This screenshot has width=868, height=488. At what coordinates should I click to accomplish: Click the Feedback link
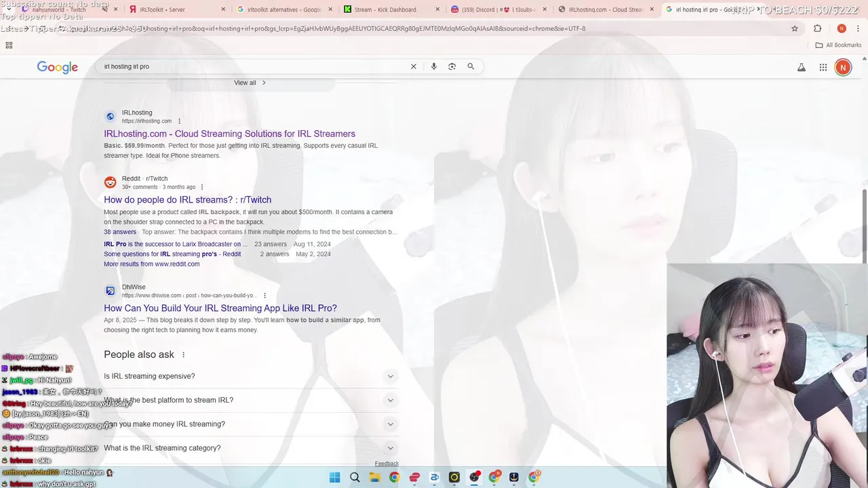pos(387,464)
